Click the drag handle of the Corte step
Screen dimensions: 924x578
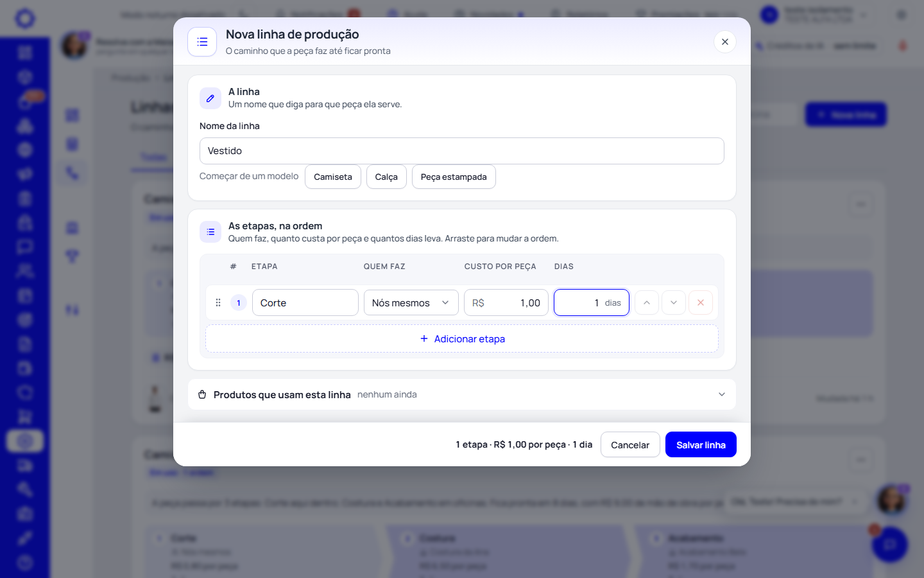tap(218, 302)
